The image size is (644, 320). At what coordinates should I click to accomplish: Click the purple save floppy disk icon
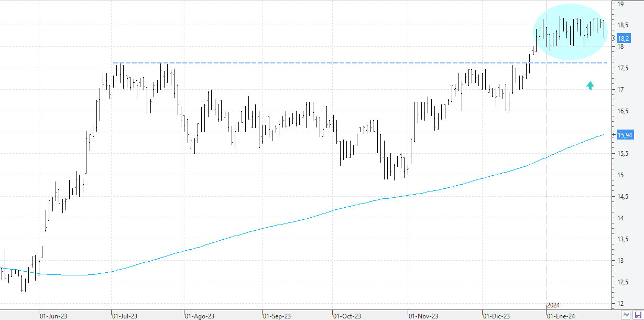[638, 315]
